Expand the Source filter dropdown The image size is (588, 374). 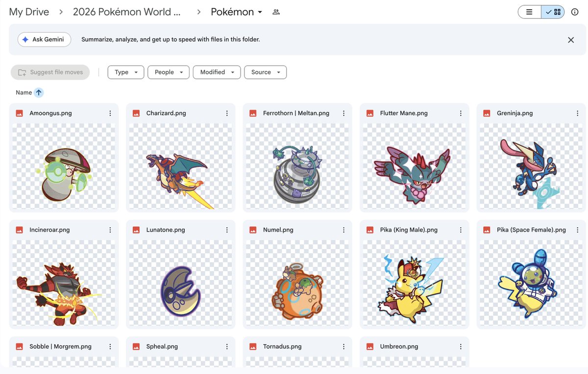tap(265, 72)
